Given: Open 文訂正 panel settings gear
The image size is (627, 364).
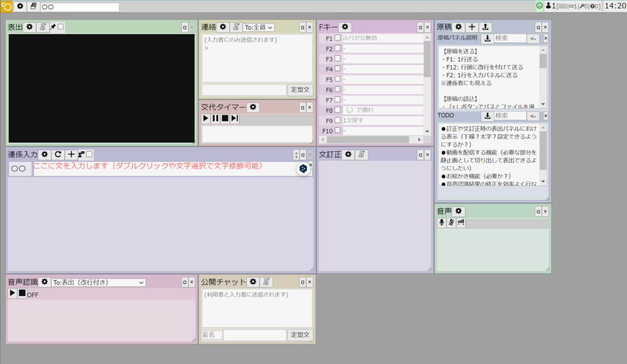Looking at the screenshot, I should tap(348, 154).
